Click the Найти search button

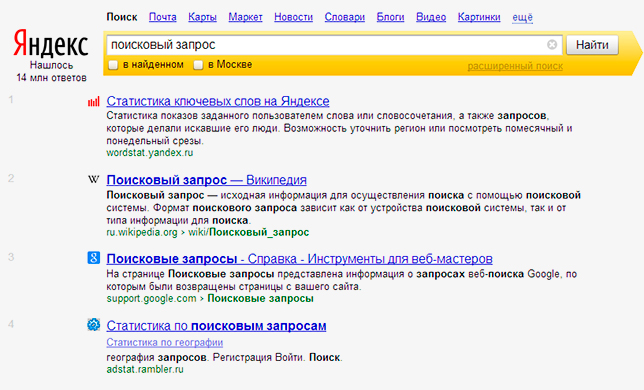(592, 45)
